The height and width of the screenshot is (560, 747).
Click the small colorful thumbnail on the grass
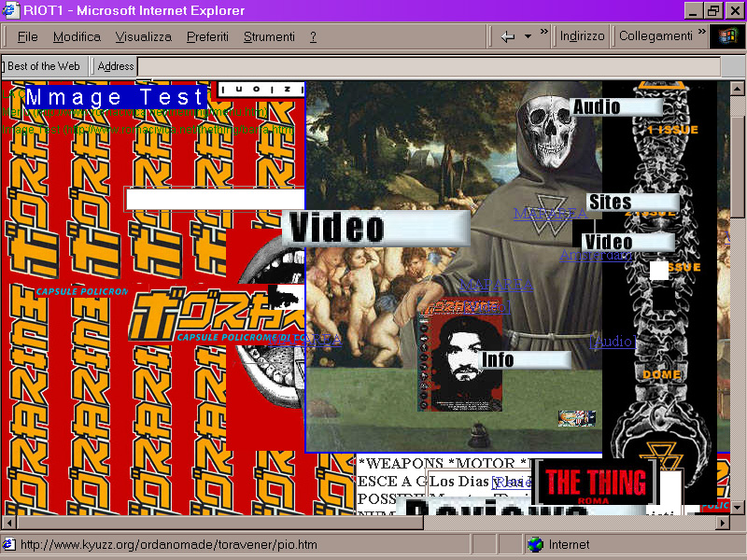(x=577, y=418)
